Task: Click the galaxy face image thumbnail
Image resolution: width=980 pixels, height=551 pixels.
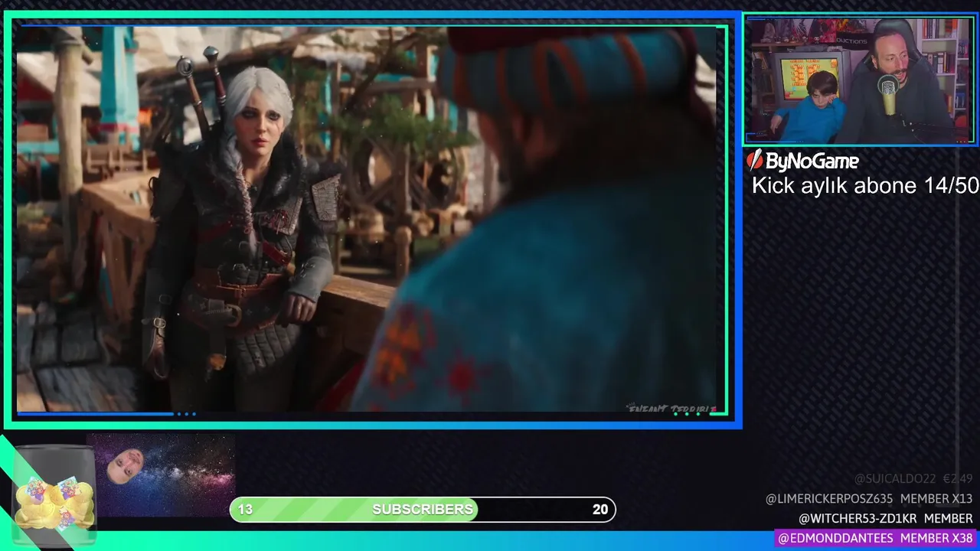Action: click(161, 475)
